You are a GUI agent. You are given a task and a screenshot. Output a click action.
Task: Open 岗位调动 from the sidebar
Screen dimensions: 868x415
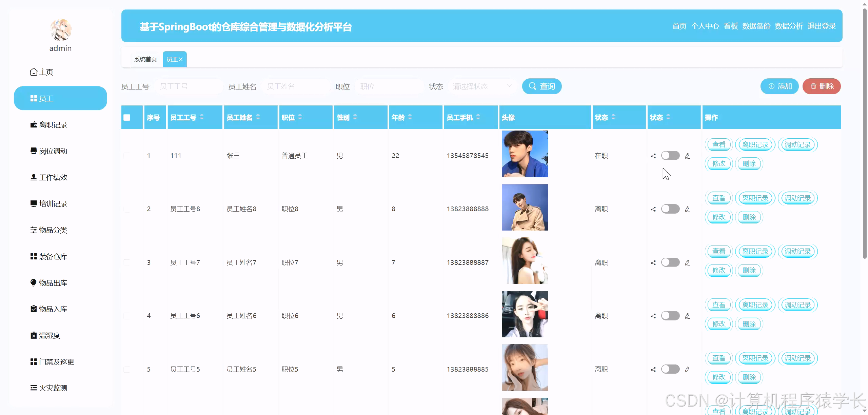[x=53, y=151]
